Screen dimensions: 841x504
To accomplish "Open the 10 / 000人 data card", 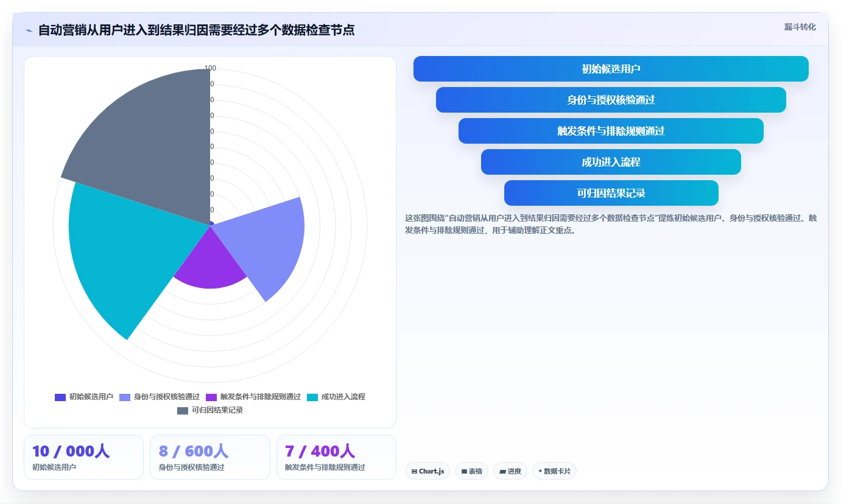I will tap(83, 457).
